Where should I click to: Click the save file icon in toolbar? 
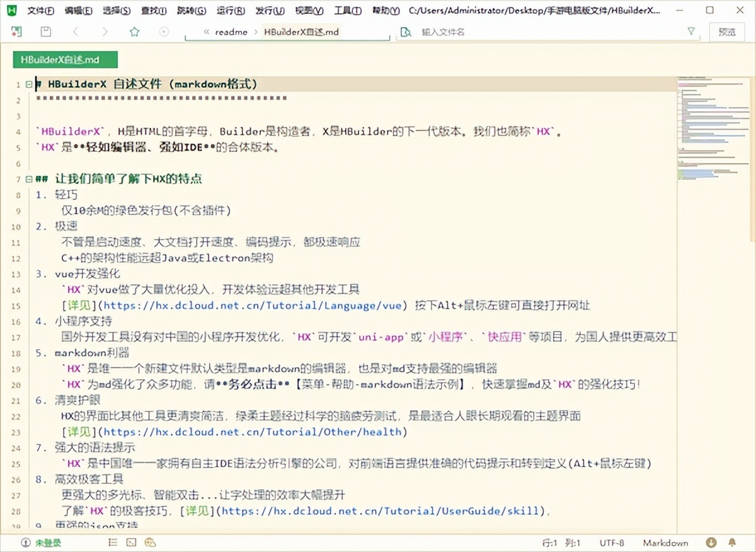(45, 32)
